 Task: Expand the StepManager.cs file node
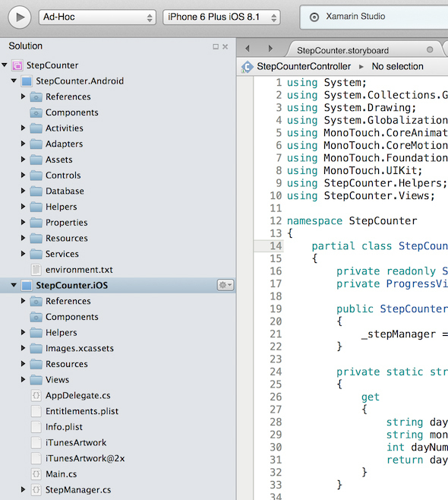[23, 489]
